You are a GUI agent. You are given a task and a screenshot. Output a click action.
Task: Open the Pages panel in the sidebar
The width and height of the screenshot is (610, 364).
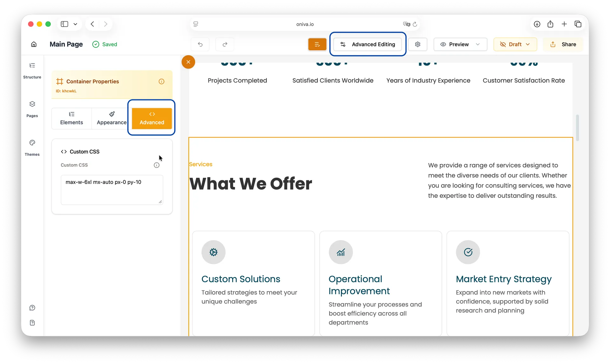click(32, 108)
